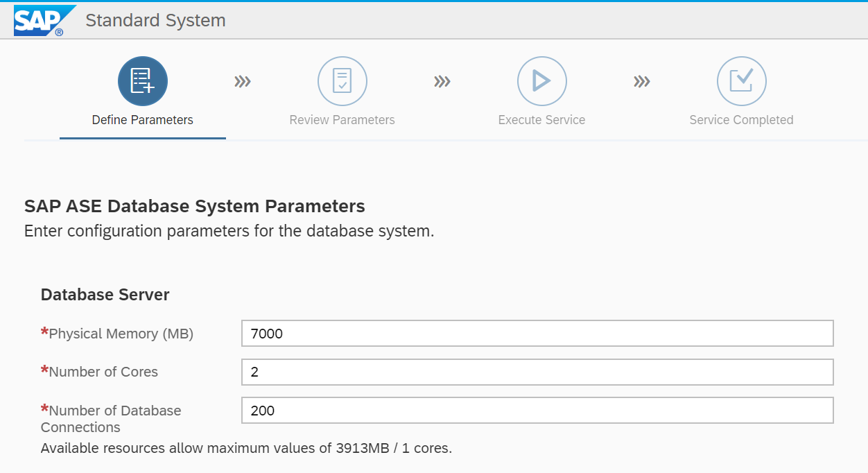Select the Service Completed checkmark icon
This screenshot has height=473, width=868.
click(741, 81)
